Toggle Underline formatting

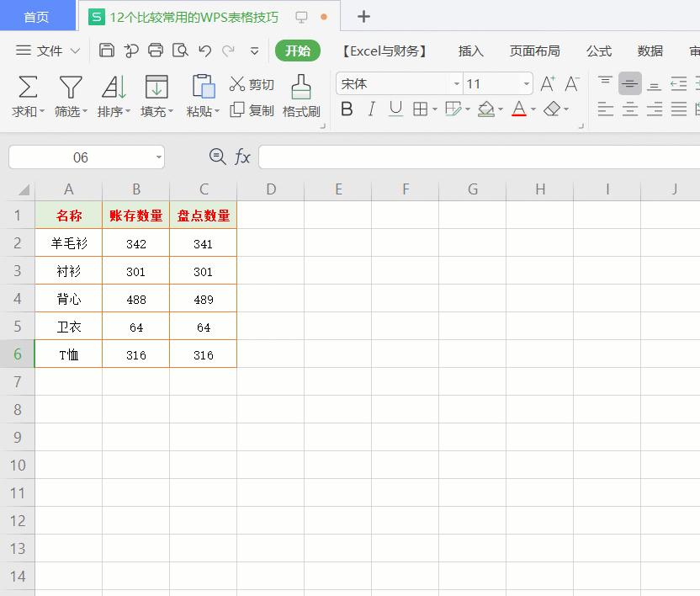(395, 109)
